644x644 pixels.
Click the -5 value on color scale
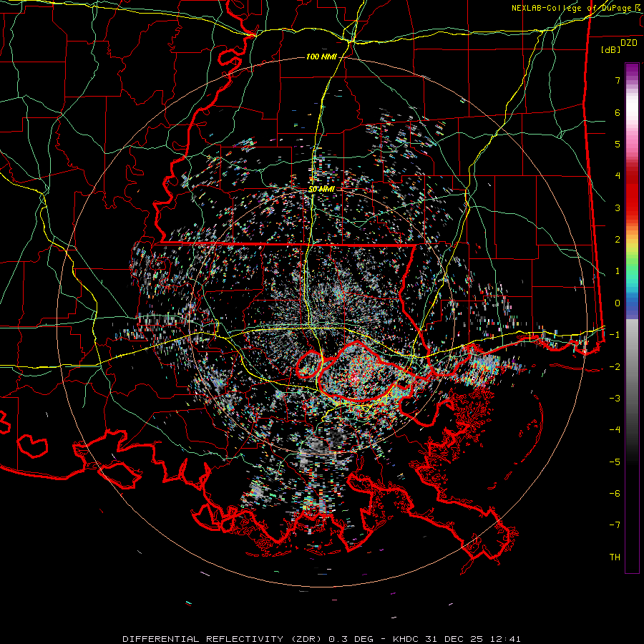click(615, 462)
